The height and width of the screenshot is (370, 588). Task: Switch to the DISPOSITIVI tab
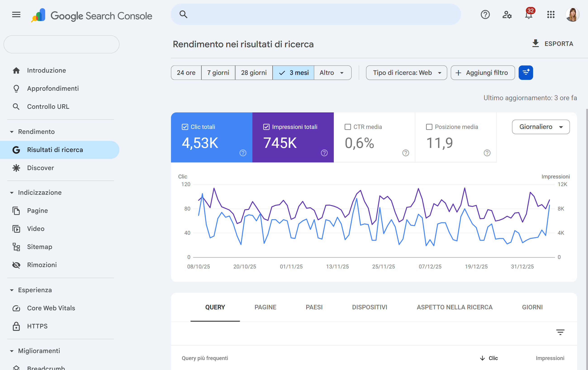(370, 307)
